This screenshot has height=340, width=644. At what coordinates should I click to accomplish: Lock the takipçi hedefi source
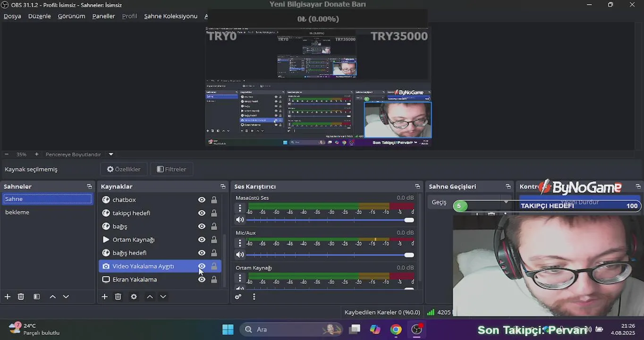[214, 213]
